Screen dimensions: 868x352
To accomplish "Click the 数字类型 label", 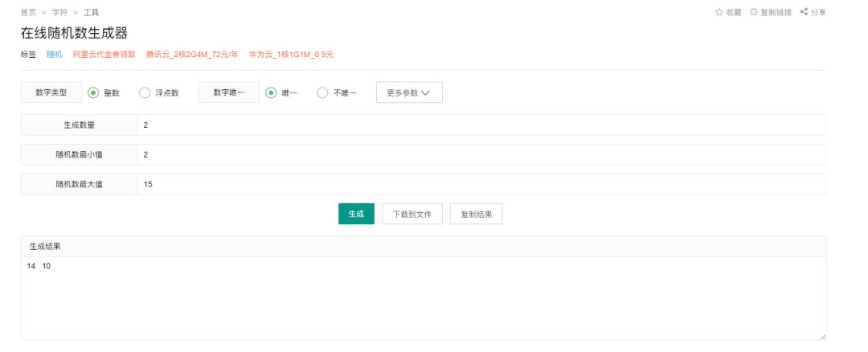I will 51,93.
